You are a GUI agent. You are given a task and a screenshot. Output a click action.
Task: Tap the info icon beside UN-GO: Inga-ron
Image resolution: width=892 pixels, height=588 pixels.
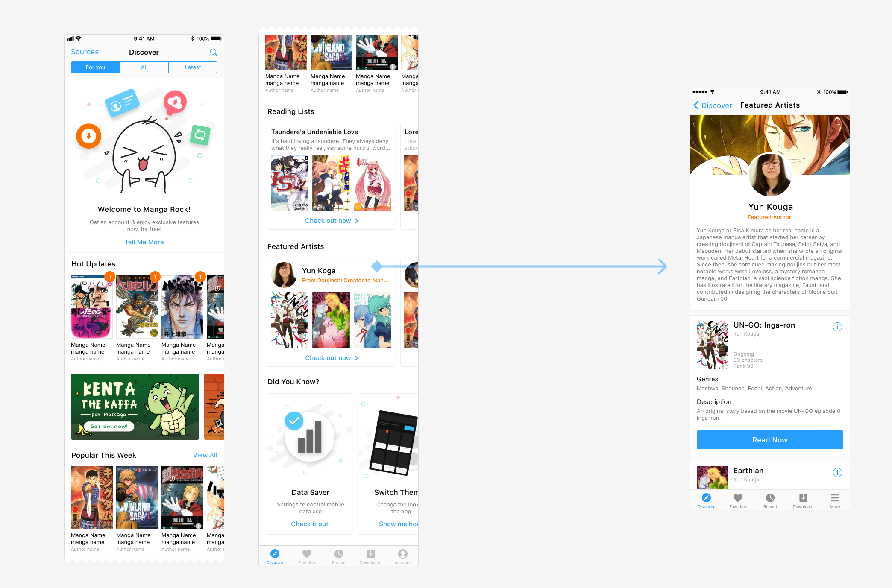[837, 327]
